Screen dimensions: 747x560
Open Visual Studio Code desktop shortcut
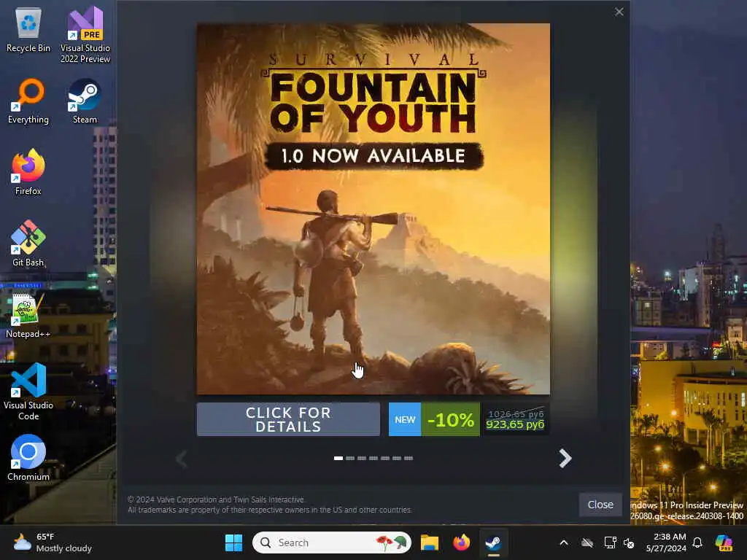click(28, 392)
